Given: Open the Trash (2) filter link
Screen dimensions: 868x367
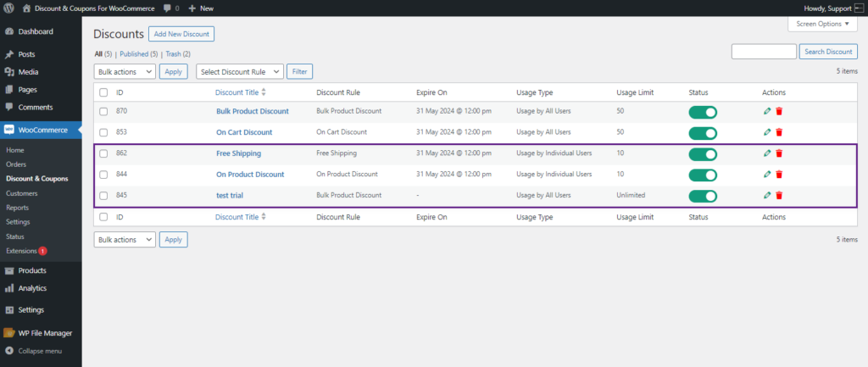Looking at the screenshot, I should [178, 54].
